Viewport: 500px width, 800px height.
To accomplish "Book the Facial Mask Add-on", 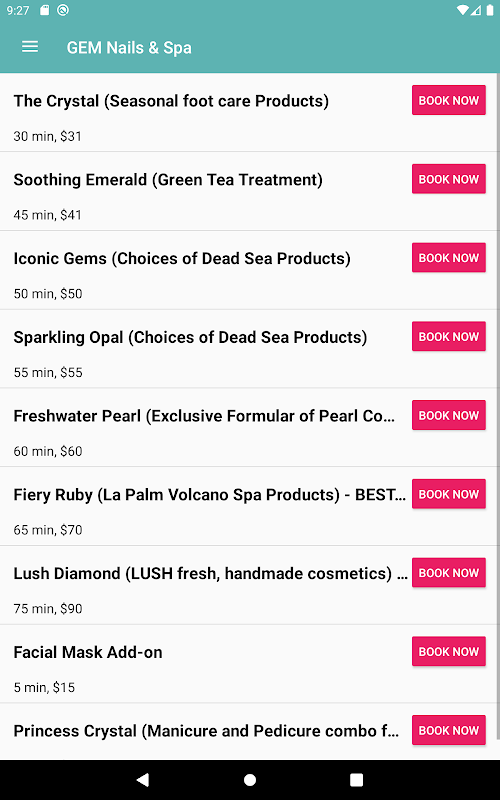I will coord(449,652).
